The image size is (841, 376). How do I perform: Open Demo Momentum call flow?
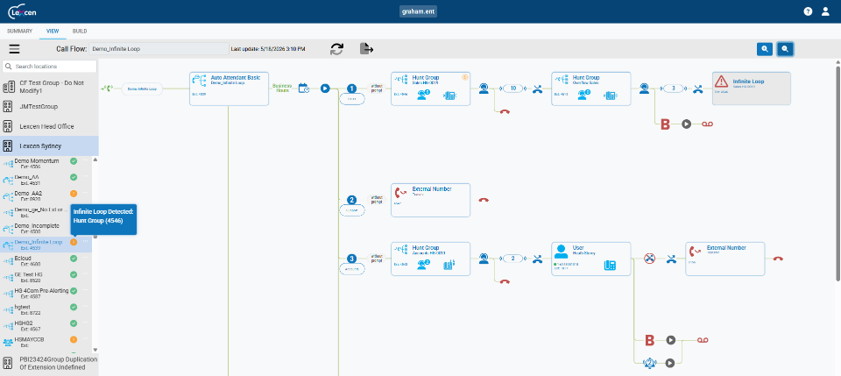click(x=36, y=163)
